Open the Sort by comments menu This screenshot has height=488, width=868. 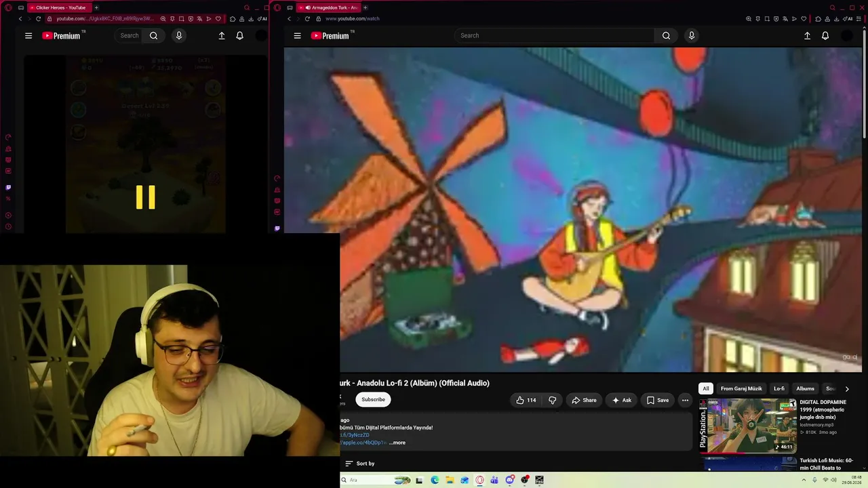pos(359,464)
